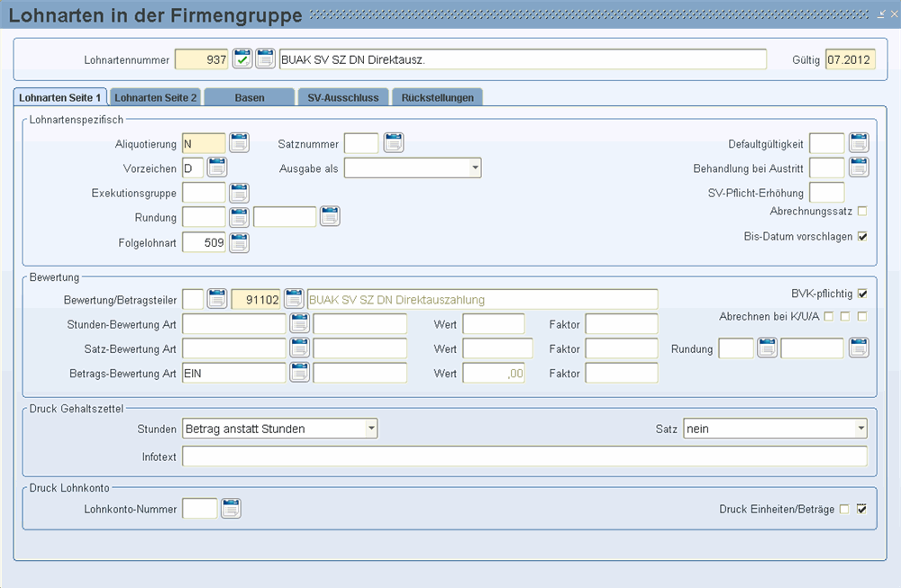Tick the middle Abrechnen bei K/U/A checkbox
901x588 pixels.
coord(845,316)
